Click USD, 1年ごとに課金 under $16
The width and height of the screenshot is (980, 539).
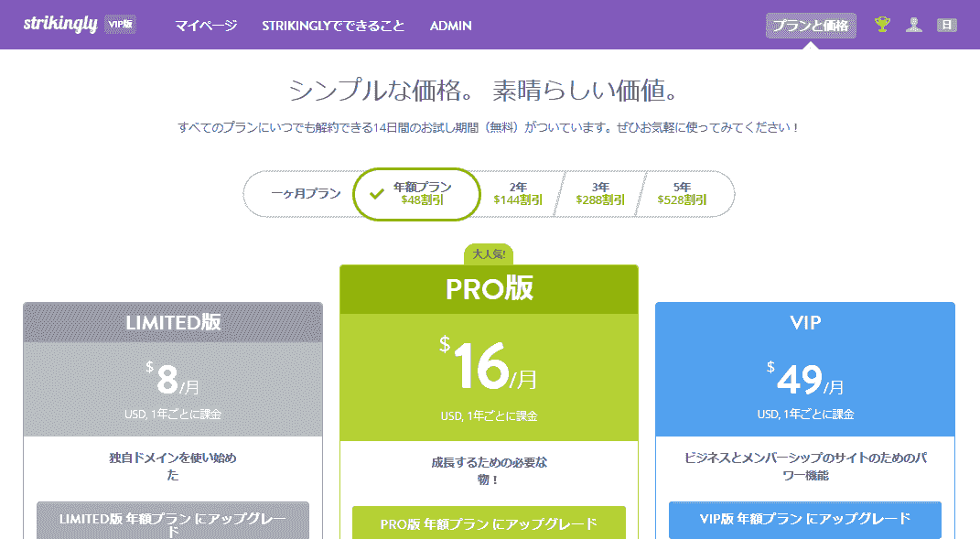[x=489, y=415]
